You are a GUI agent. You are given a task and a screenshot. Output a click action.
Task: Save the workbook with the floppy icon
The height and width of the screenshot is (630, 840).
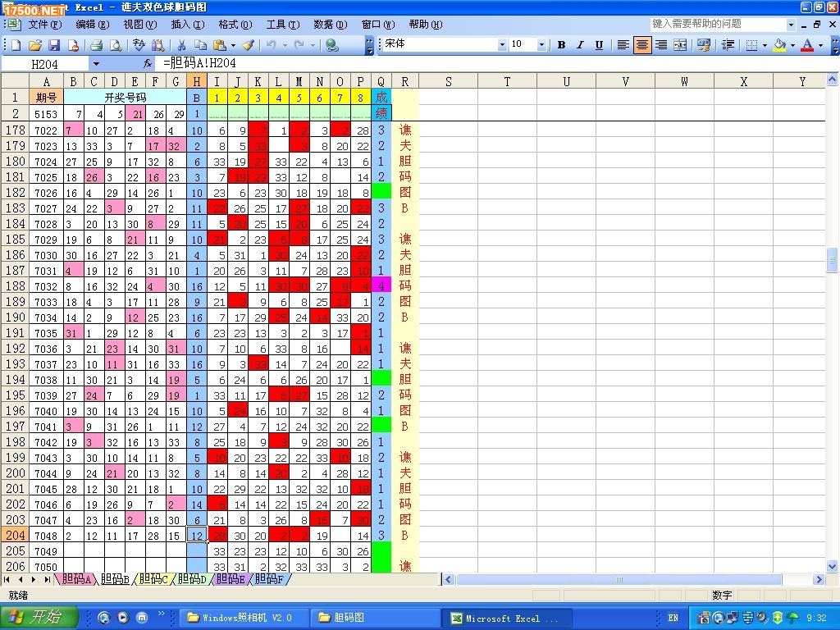(x=54, y=46)
